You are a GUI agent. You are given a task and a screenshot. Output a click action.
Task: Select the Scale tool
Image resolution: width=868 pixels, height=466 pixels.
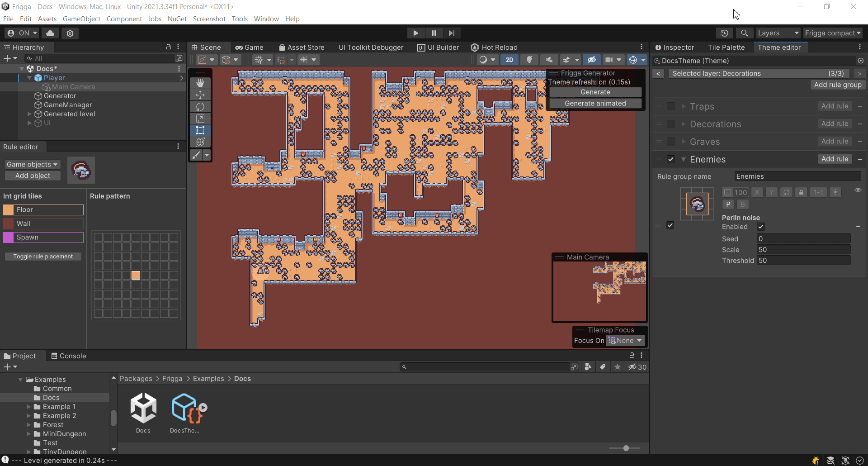coord(200,118)
